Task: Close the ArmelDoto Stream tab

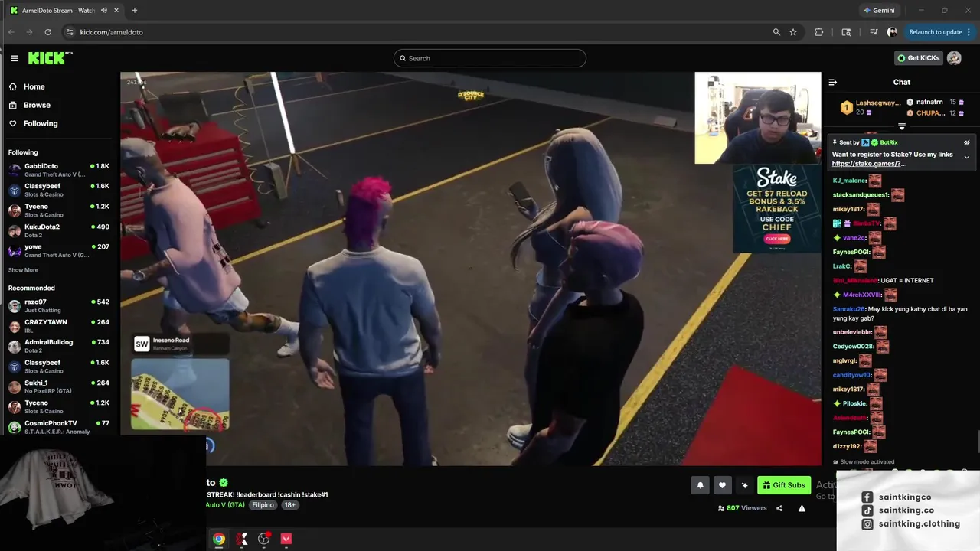Action: point(116,10)
